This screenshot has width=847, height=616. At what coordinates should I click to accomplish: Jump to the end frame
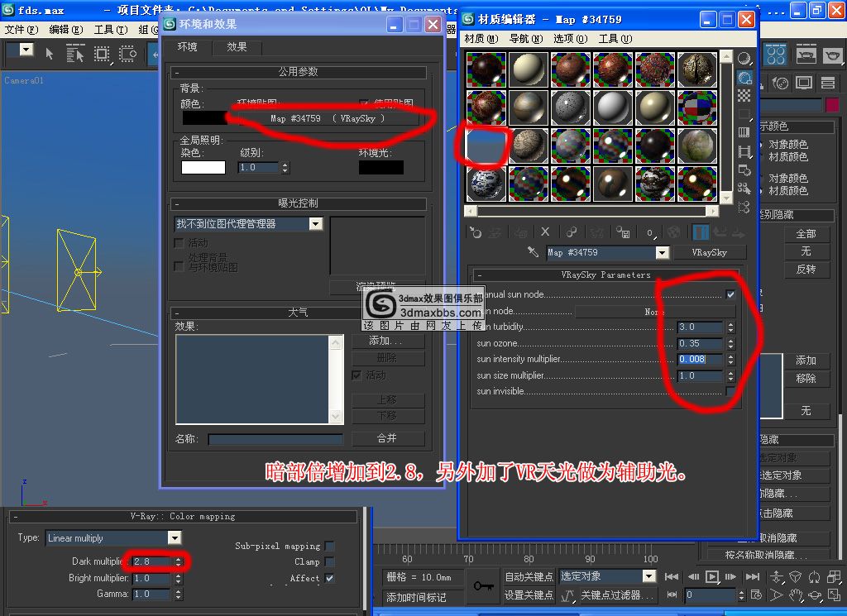[752, 576]
